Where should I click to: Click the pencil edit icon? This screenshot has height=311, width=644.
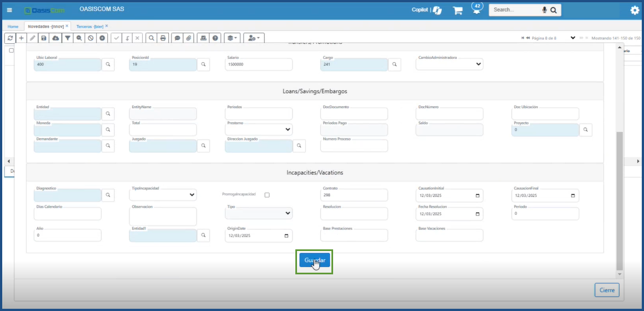click(32, 38)
